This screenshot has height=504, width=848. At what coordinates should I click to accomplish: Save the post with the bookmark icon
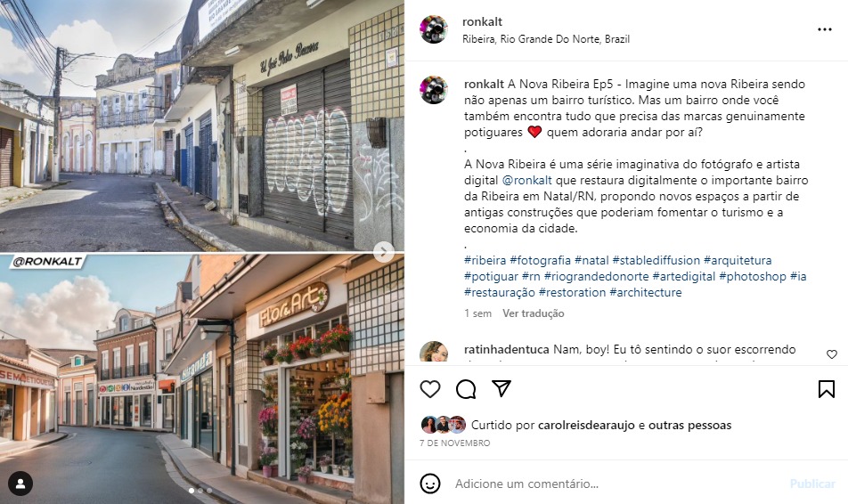(x=827, y=389)
